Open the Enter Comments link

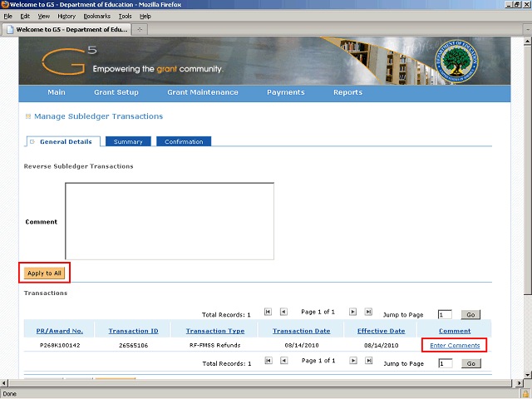coord(455,346)
